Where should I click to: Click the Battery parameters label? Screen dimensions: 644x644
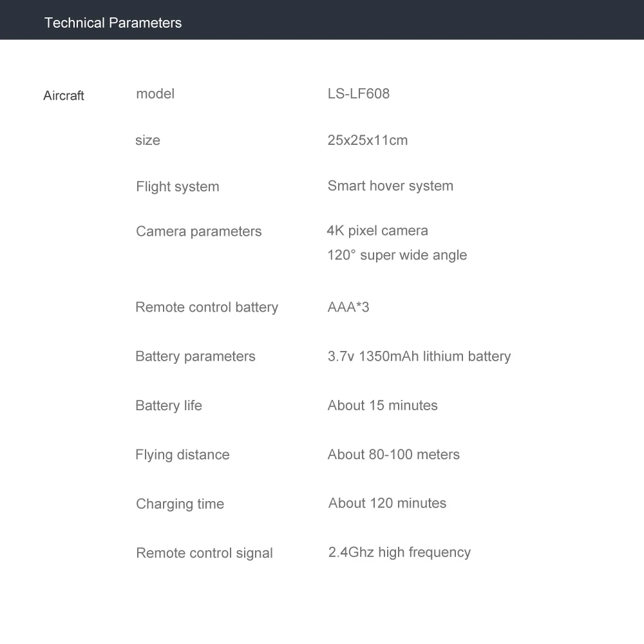click(195, 356)
